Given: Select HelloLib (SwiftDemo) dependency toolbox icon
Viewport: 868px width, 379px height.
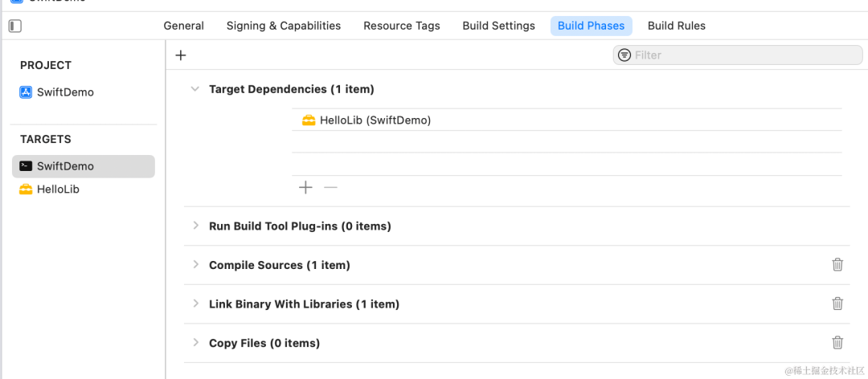Looking at the screenshot, I should (309, 120).
